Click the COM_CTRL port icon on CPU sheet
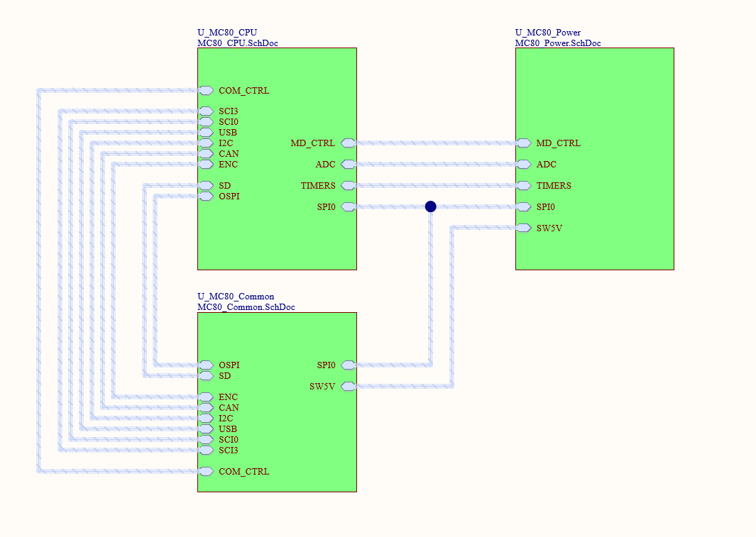 click(206, 91)
